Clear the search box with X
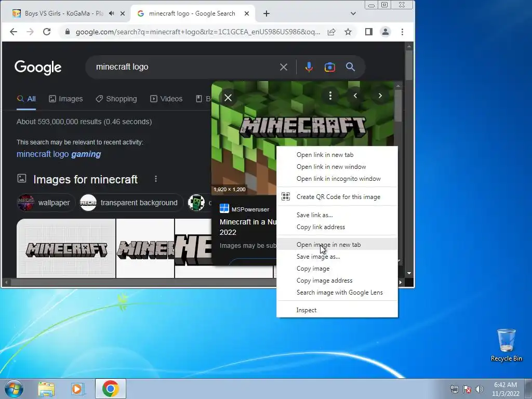This screenshot has height=399, width=532. 284,67
